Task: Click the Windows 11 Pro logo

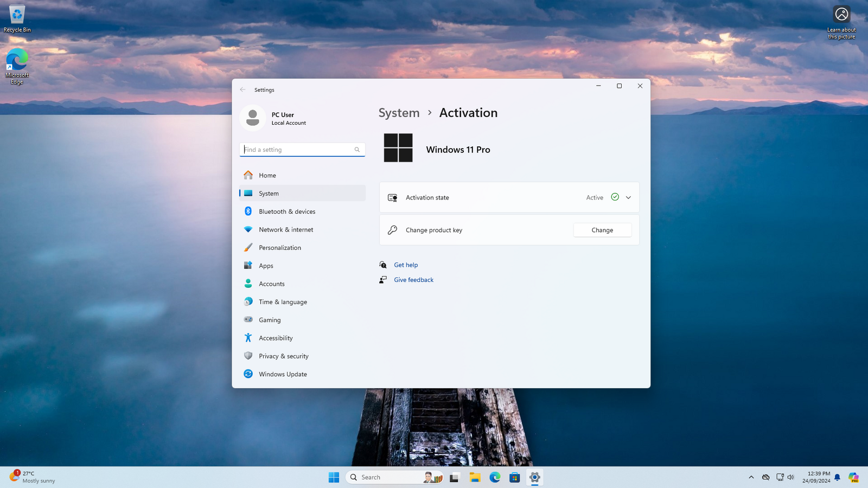Action: pos(398,147)
